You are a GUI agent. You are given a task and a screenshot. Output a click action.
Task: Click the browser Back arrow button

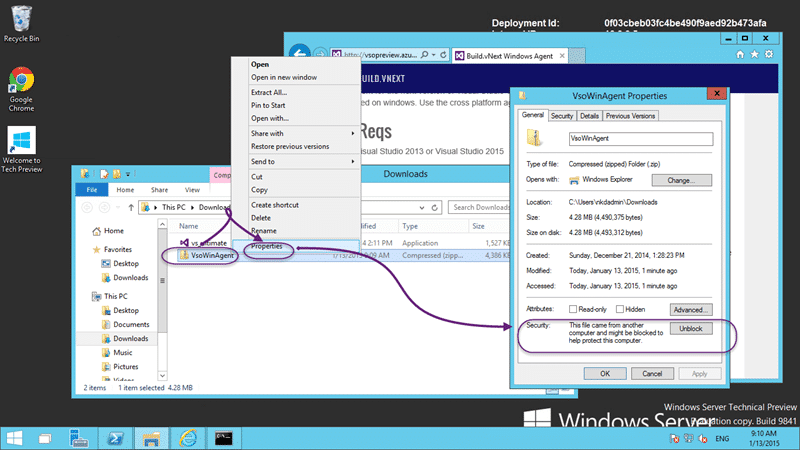(299, 54)
